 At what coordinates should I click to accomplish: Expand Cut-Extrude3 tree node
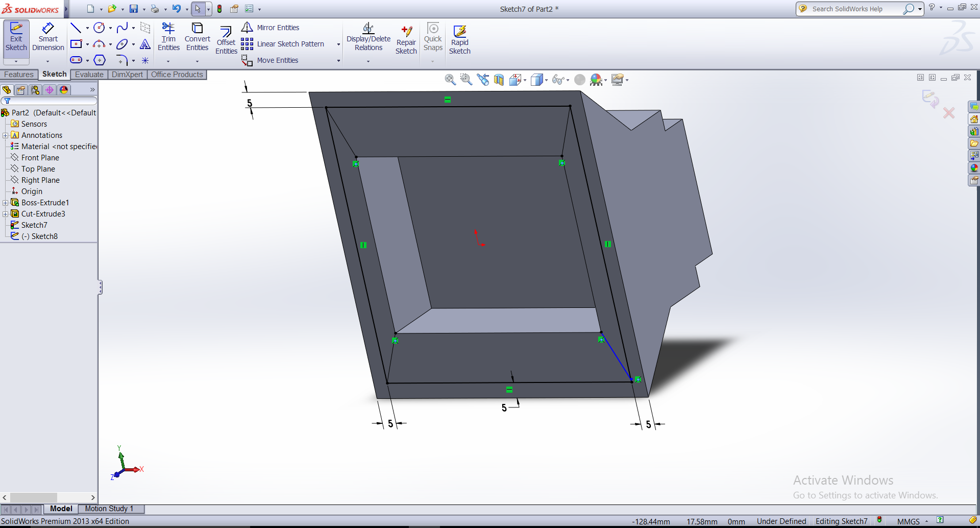point(5,214)
